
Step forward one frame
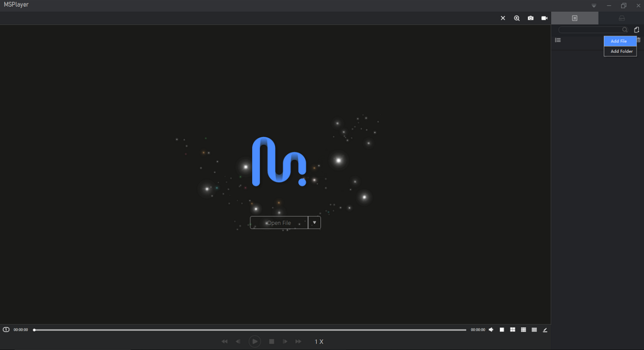click(285, 341)
